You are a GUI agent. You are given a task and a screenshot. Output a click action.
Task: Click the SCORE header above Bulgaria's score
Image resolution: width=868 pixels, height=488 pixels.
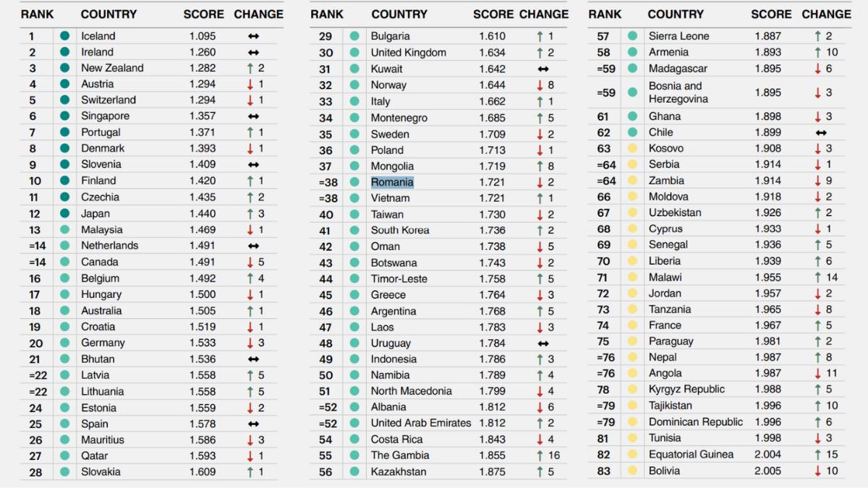[493, 14]
